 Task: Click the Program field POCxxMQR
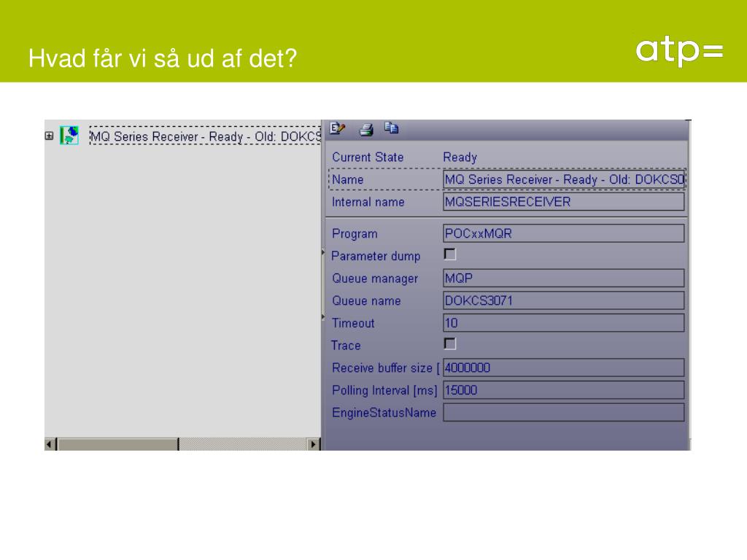tap(564, 233)
